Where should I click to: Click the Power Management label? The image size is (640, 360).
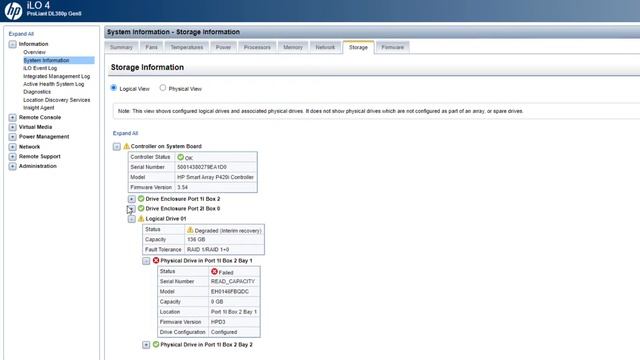click(44, 137)
